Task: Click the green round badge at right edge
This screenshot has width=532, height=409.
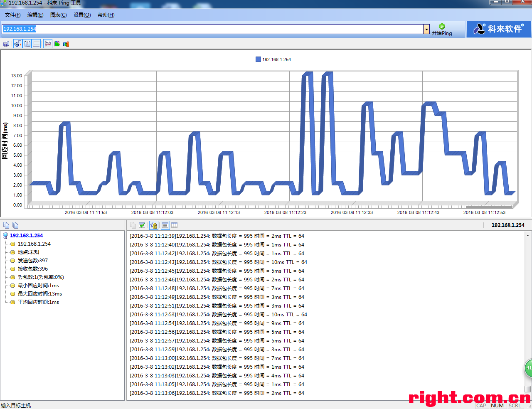Action: pos(528,368)
